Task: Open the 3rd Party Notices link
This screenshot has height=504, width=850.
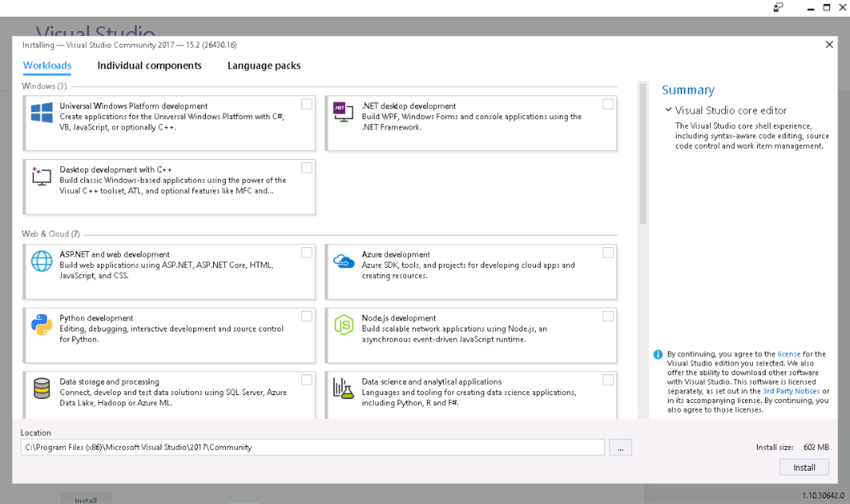Action: click(791, 391)
